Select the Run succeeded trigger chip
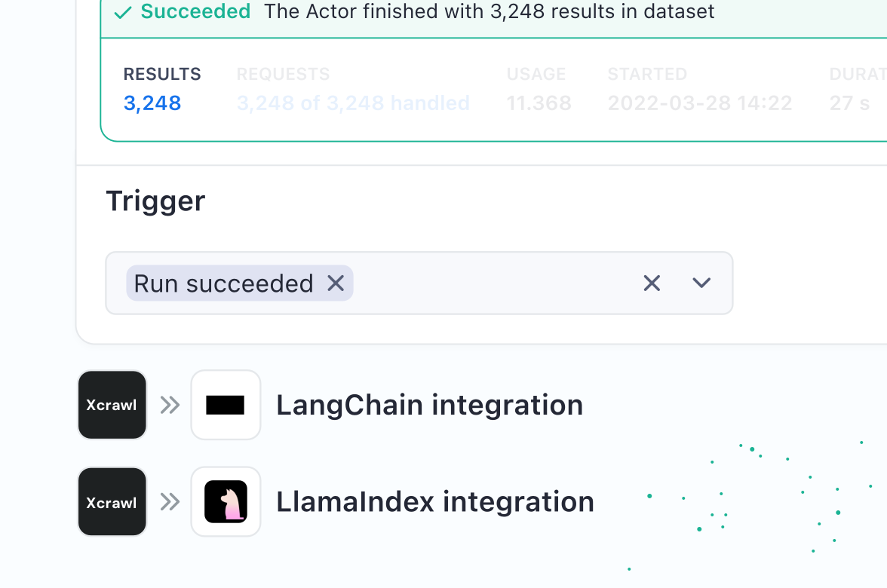This screenshot has height=588, width=887. [x=223, y=283]
